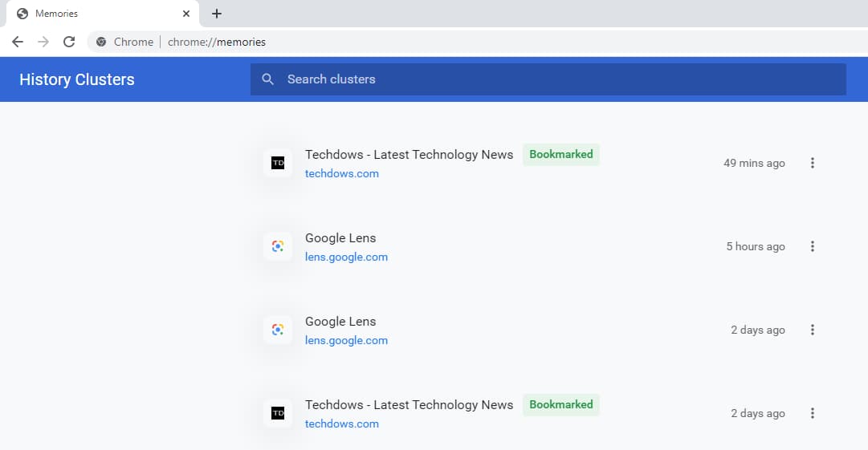Open lens.google.com link from 5 hours ago
The height and width of the screenshot is (450, 868).
[347, 257]
